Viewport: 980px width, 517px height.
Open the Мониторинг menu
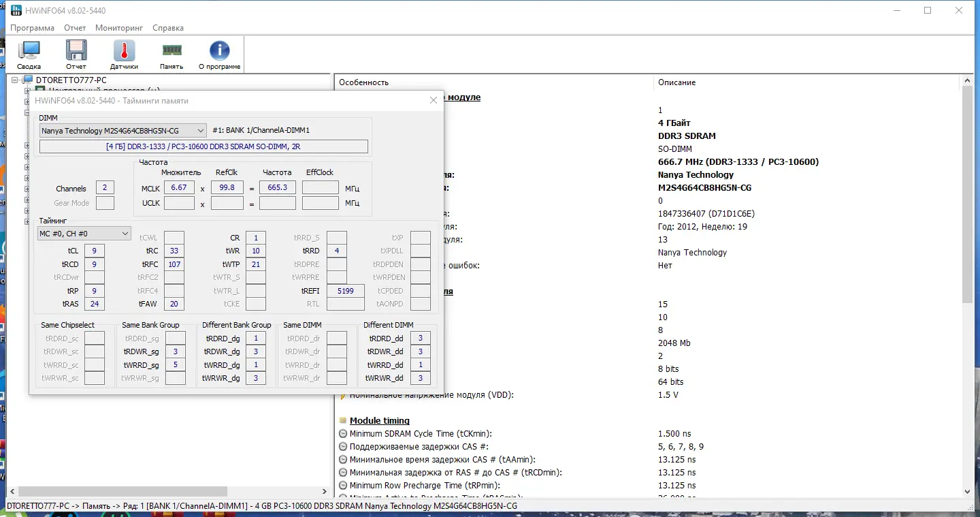pyautogui.click(x=119, y=28)
